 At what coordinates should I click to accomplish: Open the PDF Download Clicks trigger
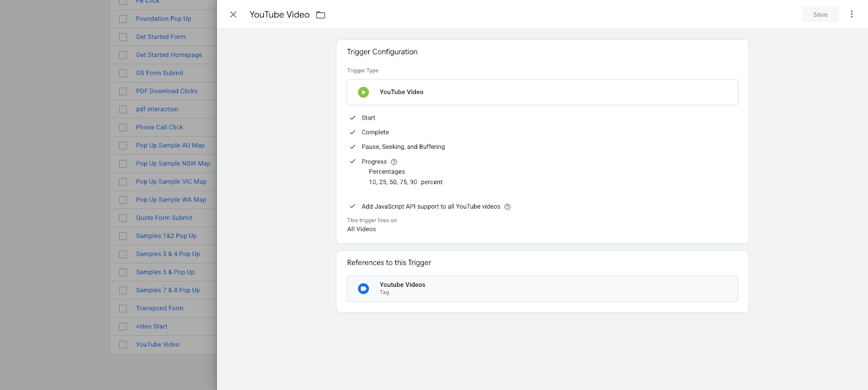167,91
